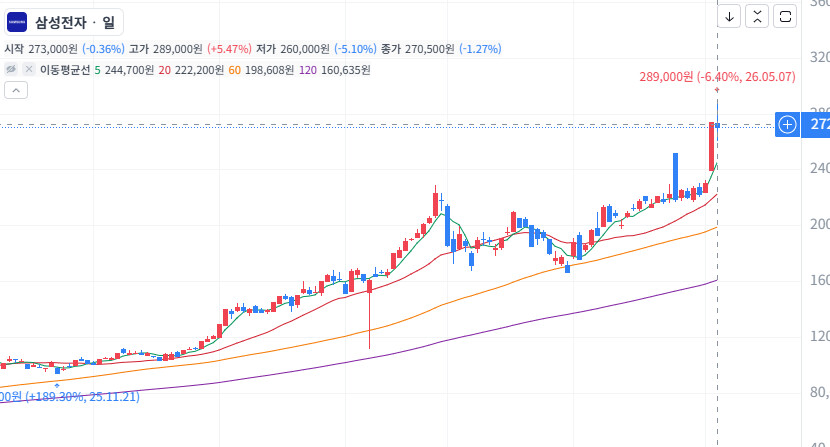Click the tall blue candle near 250

[x=675, y=176]
